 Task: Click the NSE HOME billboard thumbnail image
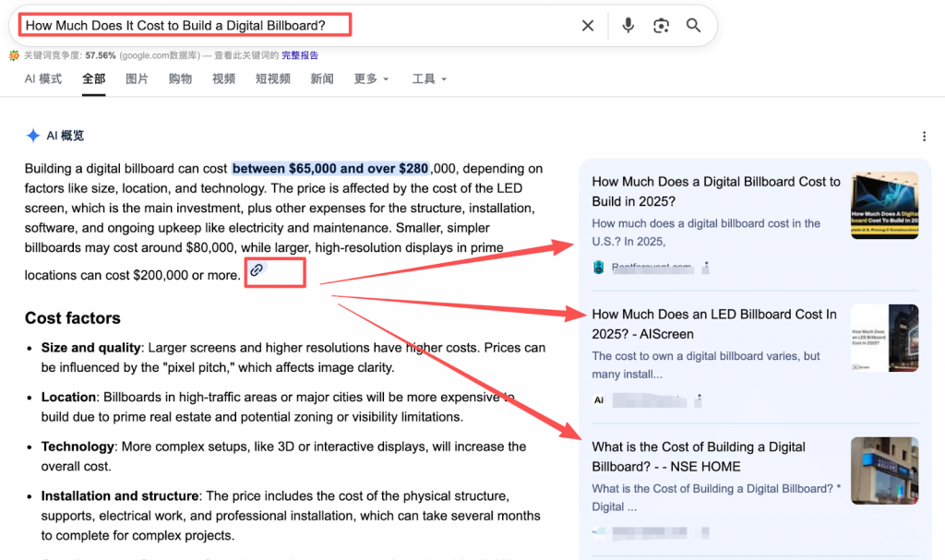(x=884, y=471)
